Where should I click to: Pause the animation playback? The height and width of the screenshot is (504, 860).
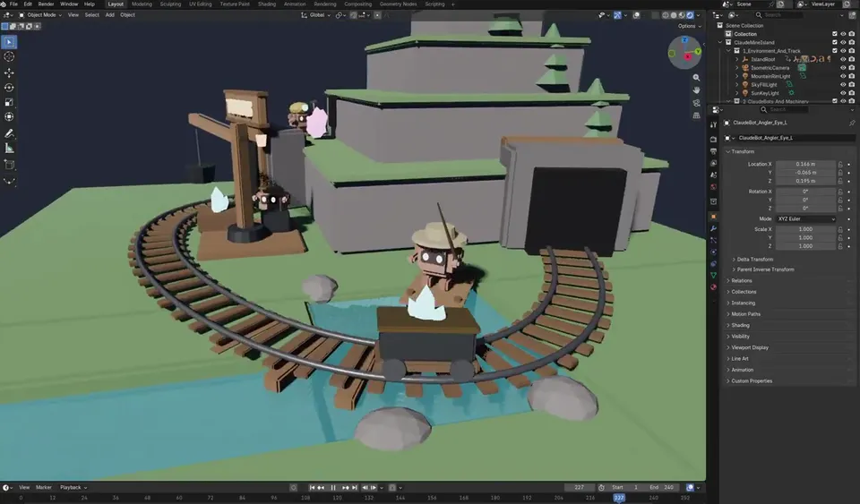[333, 488]
